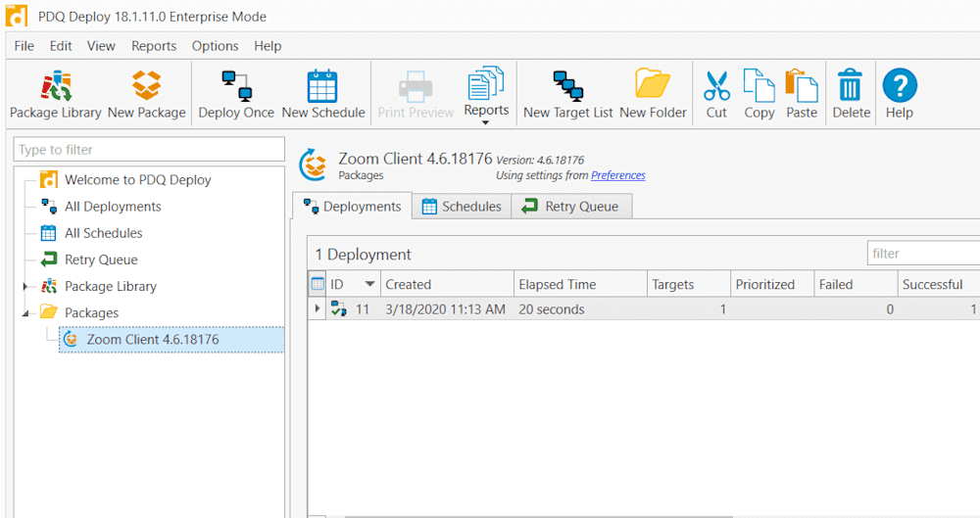This screenshot has height=518, width=980.
Task: Create a New Package from the toolbar
Action: pyautogui.click(x=146, y=94)
